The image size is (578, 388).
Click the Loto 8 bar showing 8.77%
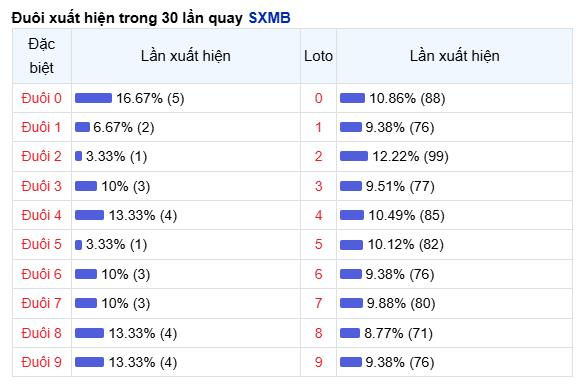click(350, 333)
